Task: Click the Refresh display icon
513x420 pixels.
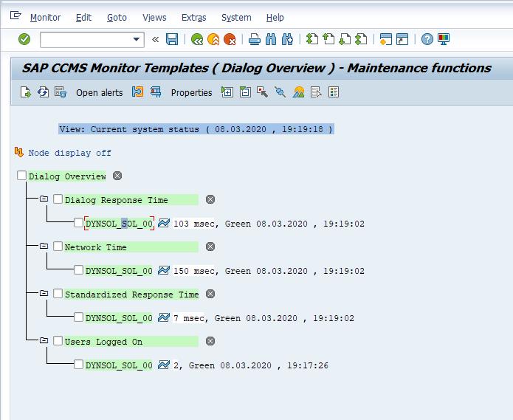Action: point(43,92)
